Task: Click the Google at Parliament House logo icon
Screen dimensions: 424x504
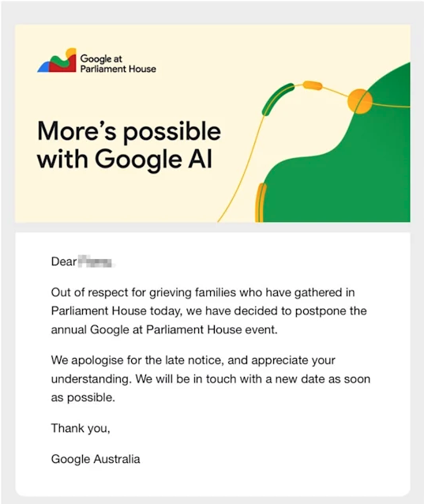Action: click(57, 60)
